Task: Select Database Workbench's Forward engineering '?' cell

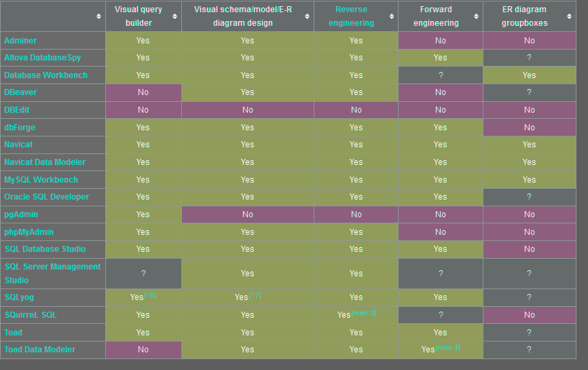Action: pyautogui.click(x=441, y=75)
